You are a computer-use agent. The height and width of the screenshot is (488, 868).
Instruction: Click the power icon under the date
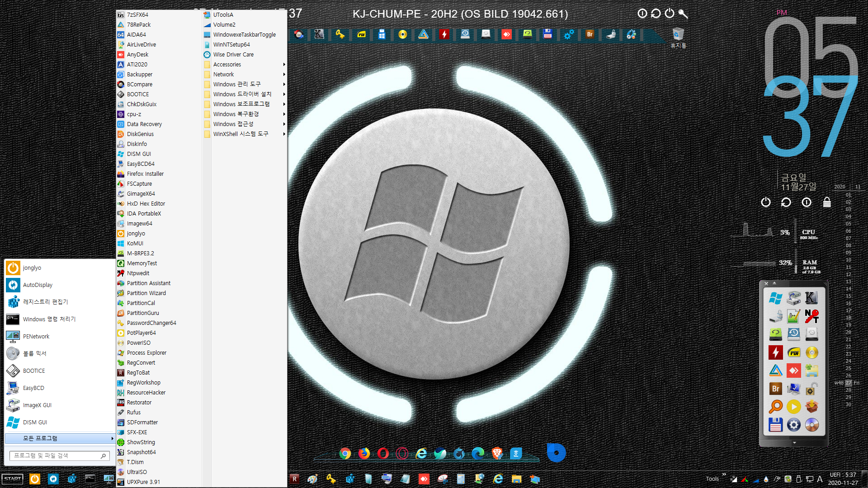coord(765,202)
